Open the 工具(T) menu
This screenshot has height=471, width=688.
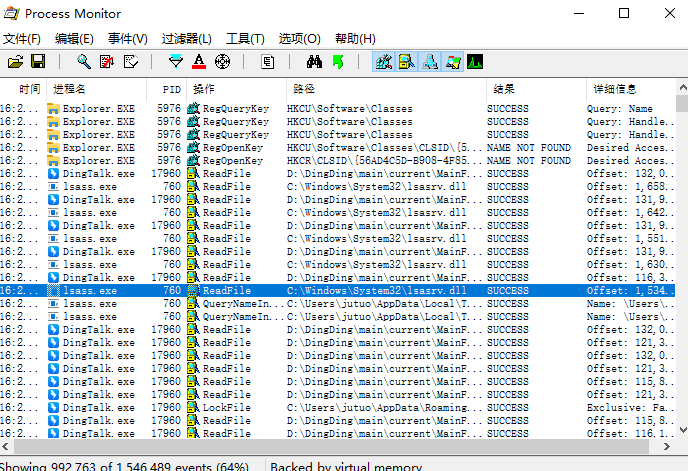pos(245,39)
